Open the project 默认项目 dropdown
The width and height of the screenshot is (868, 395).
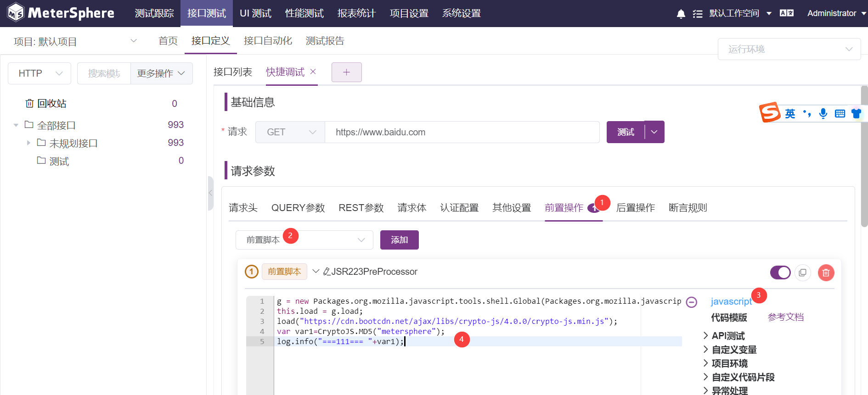click(75, 41)
